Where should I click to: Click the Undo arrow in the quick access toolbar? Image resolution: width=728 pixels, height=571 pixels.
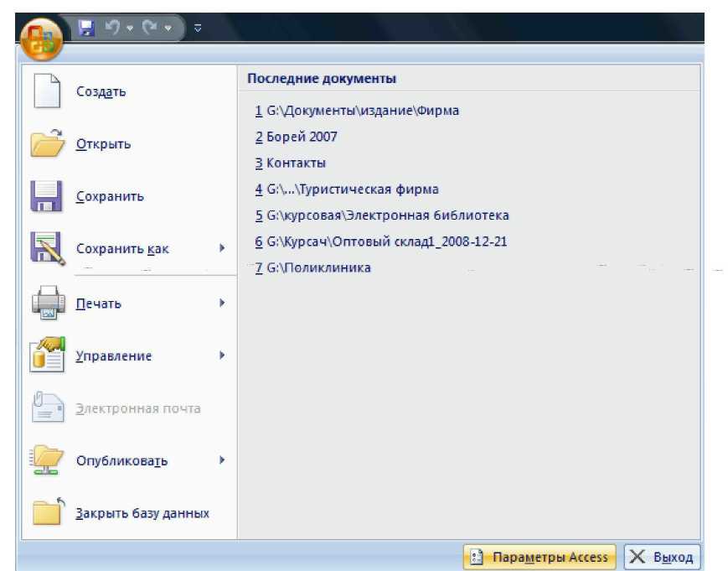coord(112,28)
